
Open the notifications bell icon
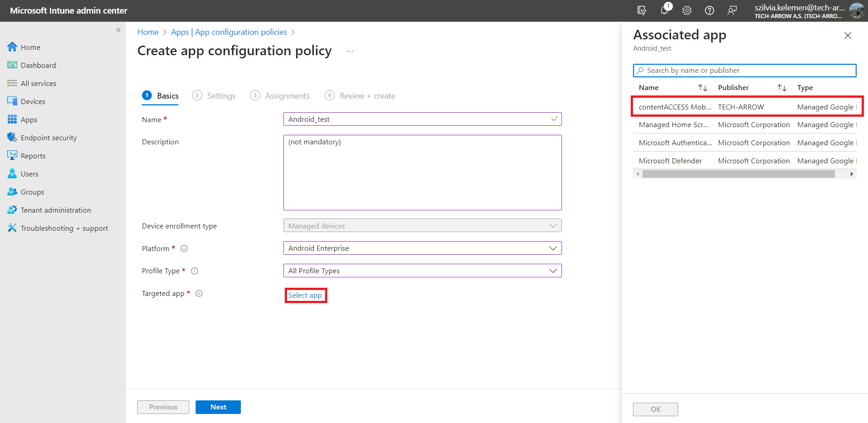664,10
